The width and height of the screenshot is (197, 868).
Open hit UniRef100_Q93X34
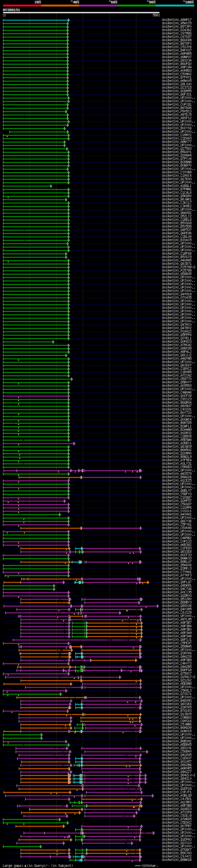[x=176, y=60]
